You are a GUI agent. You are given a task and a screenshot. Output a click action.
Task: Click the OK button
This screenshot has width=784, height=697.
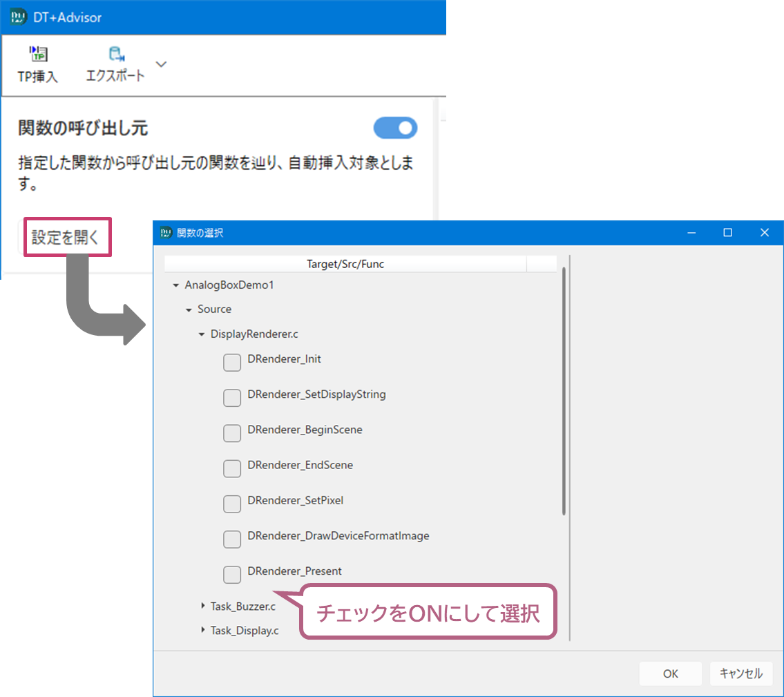pyautogui.click(x=670, y=674)
